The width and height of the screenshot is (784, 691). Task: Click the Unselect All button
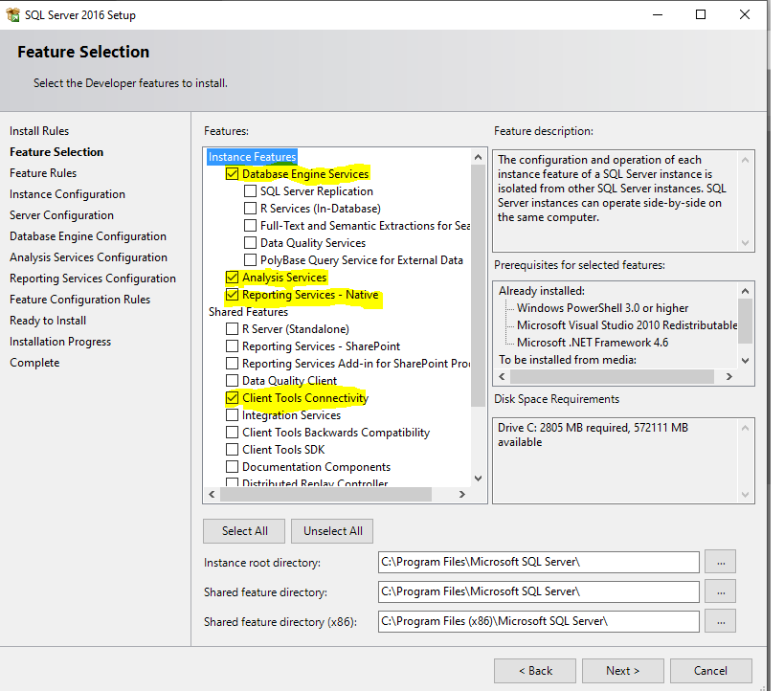332,530
